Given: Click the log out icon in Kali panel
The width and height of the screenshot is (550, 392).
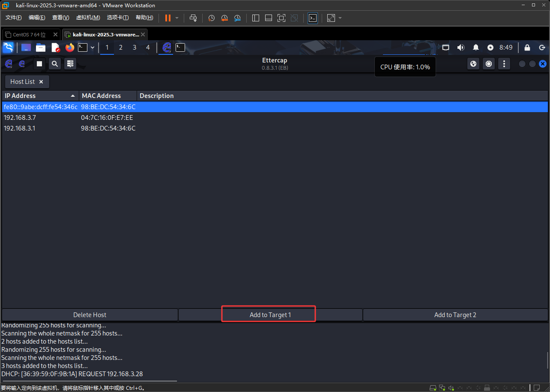Looking at the screenshot, I should click(x=542, y=48).
